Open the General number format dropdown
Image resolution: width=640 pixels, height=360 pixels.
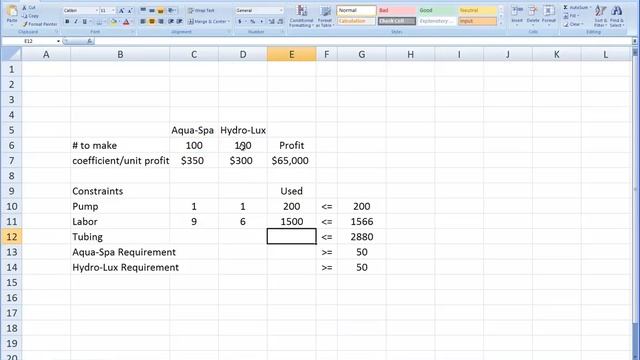pos(281,10)
